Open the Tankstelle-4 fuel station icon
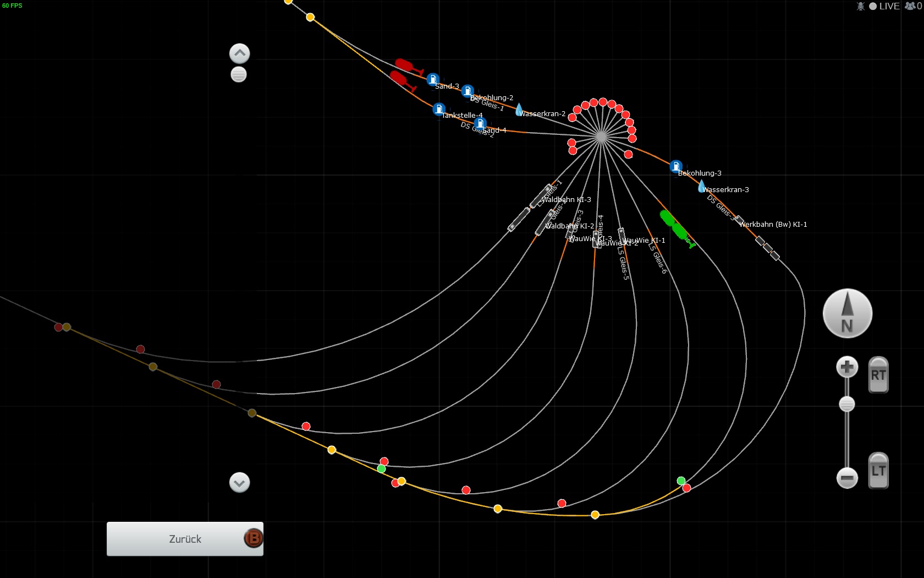924x578 pixels. click(x=439, y=109)
